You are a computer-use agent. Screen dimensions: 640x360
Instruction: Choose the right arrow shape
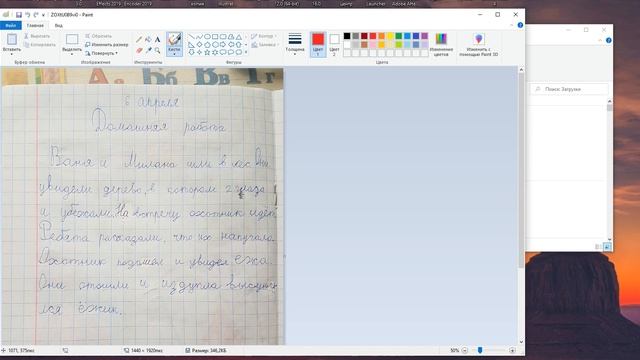coord(223,44)
